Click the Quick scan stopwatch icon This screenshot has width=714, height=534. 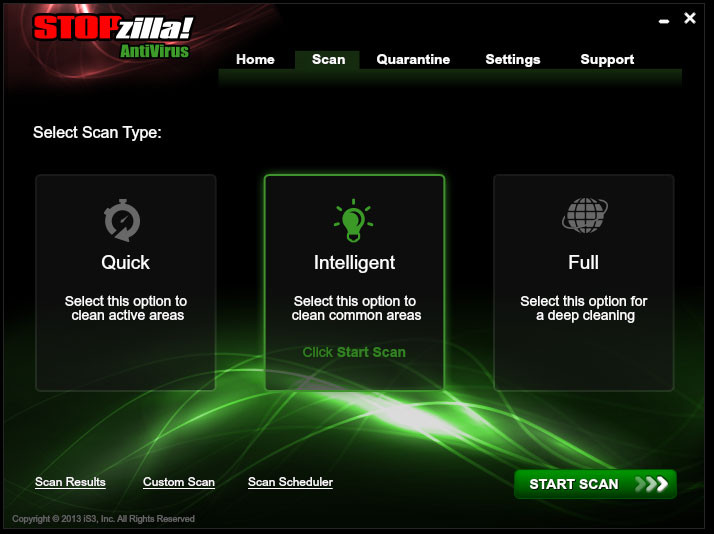(122, 220)
